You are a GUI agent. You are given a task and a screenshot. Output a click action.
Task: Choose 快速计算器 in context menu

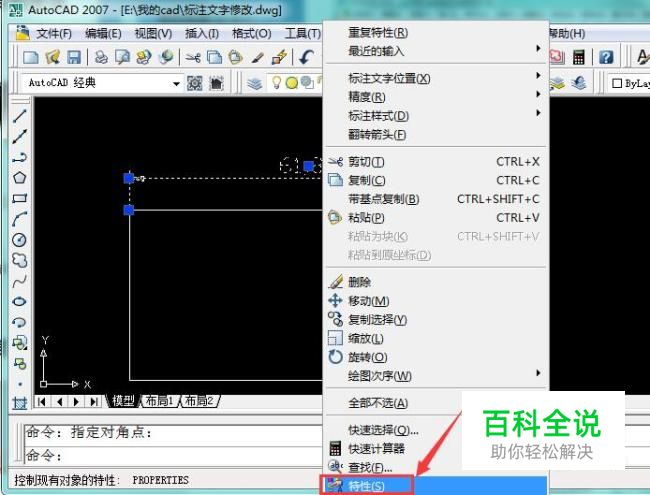(x=394, y=448)
